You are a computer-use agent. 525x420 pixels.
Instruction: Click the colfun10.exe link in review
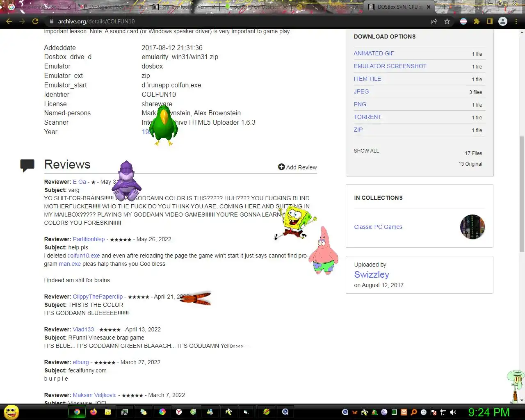(x=84, y=256)
